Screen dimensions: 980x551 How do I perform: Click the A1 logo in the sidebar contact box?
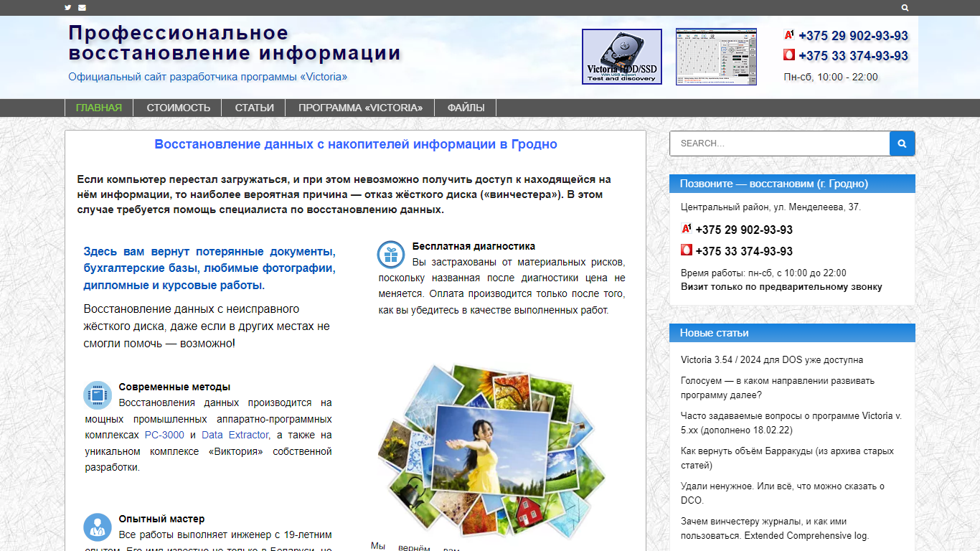687,230
